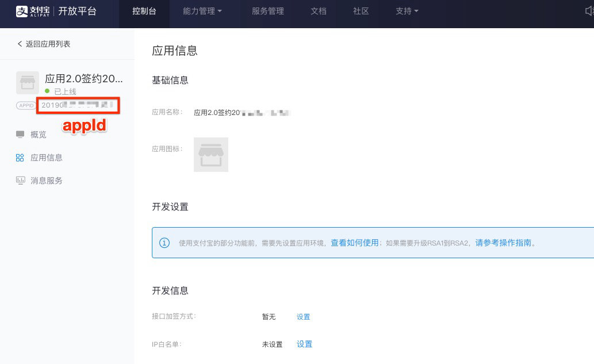Click 设置 next to IP白名单
Image resolution: width=594 pixels, height=364 pixels.
click(x=304, y=344)
